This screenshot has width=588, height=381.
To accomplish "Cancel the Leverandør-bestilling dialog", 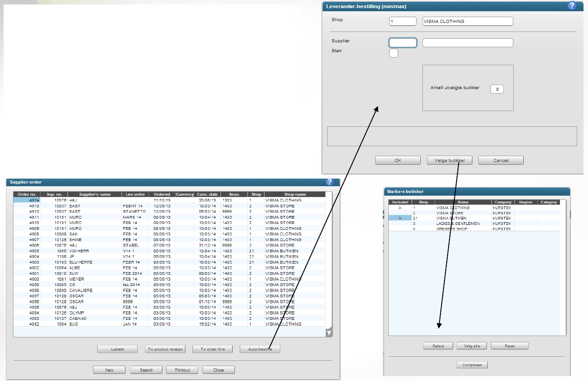I will (501, 160).
